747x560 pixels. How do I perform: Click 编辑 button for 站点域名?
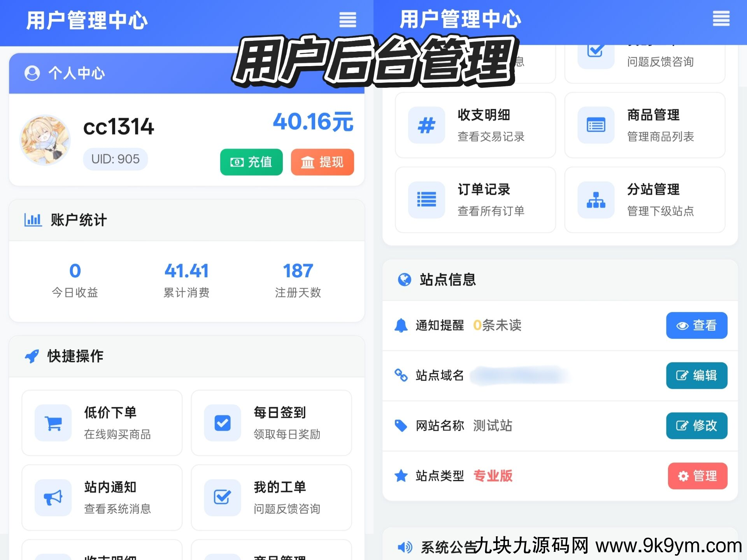pos(696,375)
